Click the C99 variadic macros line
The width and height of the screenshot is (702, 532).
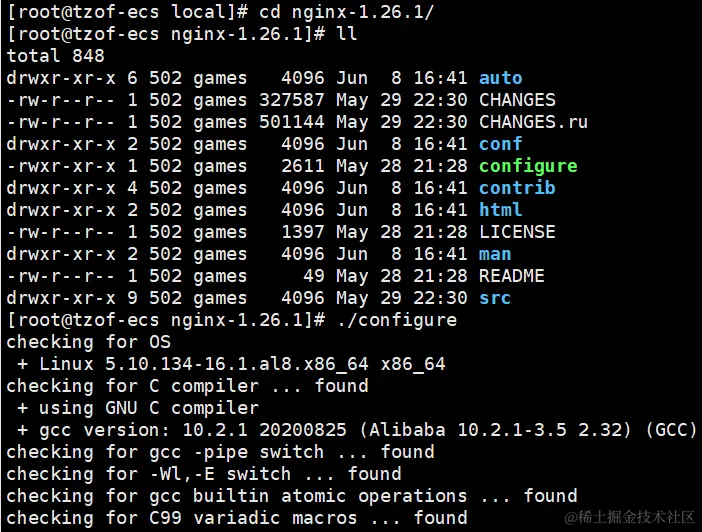tap(237, 518)
